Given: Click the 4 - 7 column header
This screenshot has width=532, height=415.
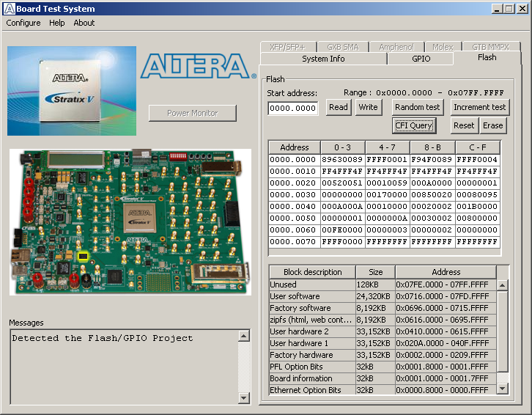Looking at the screenshot, I should click(388, 147).
